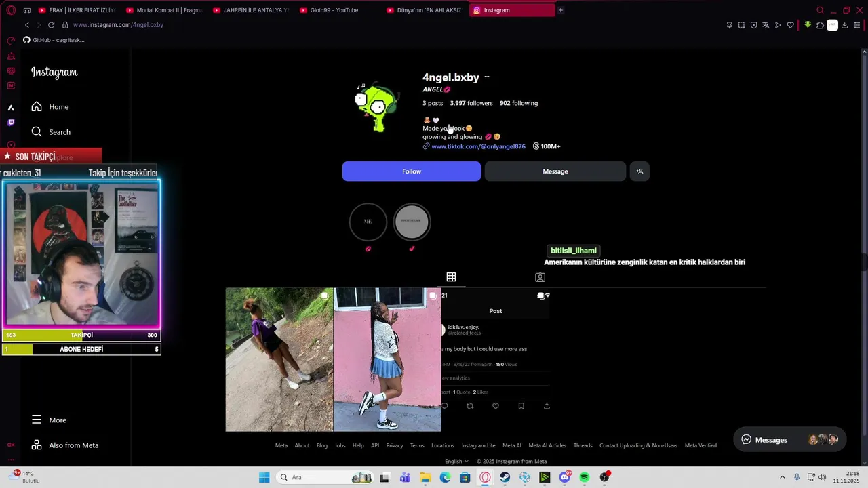This screenshot has height=488, width=868.
Task: Open File Explorer from the taskbar
Action: [425, 478]
